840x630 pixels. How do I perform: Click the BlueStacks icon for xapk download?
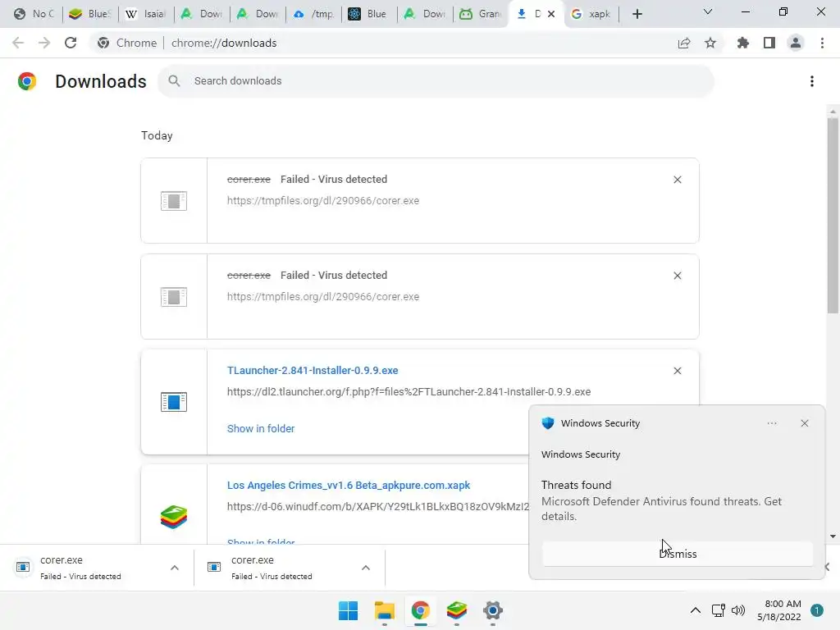(x=174, y=517)
